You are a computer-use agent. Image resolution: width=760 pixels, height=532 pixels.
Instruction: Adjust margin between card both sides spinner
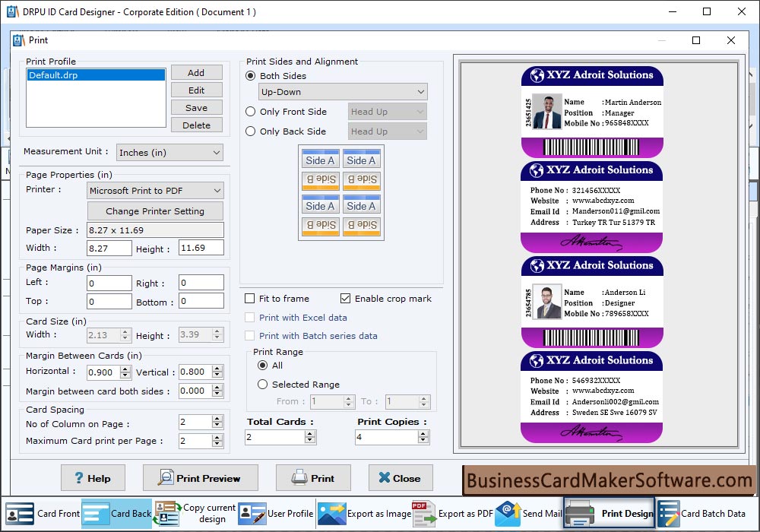click(x=217, y=391)
